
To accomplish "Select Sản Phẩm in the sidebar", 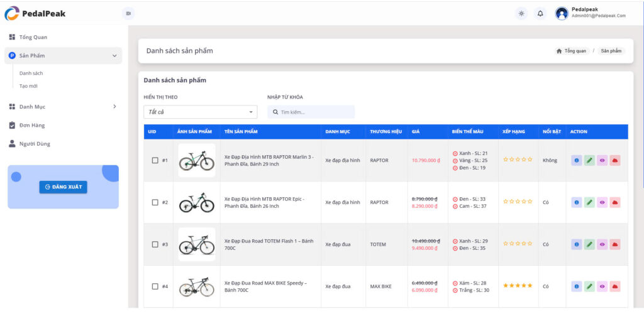I will (64, 56).
